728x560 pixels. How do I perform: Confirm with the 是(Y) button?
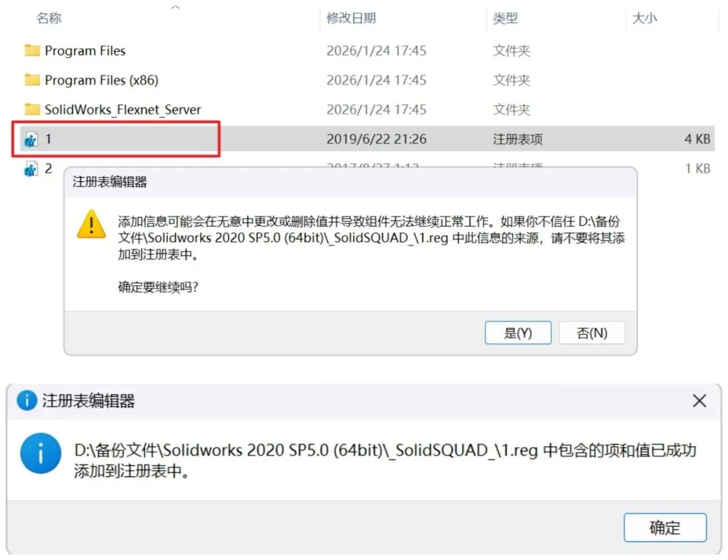(518, 333)
